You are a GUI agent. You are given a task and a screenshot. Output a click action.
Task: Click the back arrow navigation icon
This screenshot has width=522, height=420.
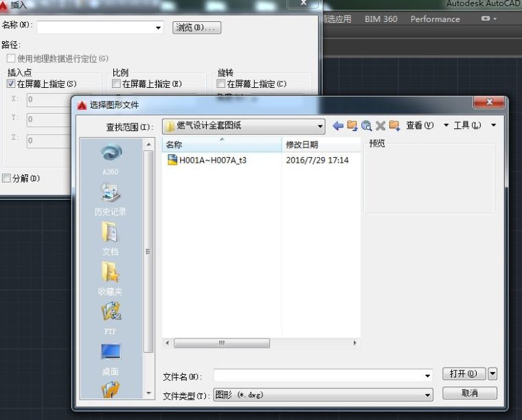pyautogui.click(x=337, y=126)
